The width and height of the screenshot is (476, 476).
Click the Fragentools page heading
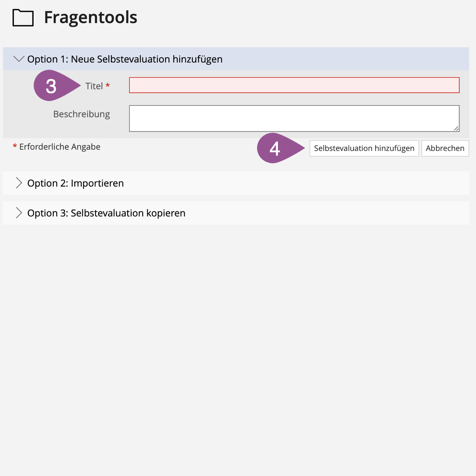[90, 18]
